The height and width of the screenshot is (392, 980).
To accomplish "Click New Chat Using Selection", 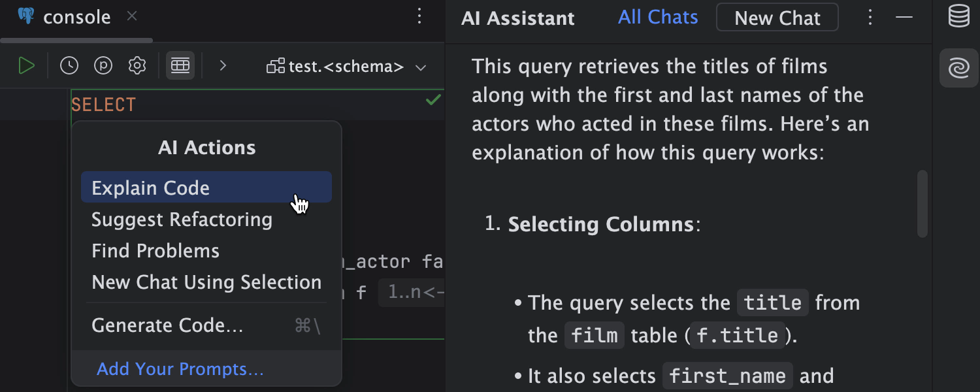I will (206, 282).
